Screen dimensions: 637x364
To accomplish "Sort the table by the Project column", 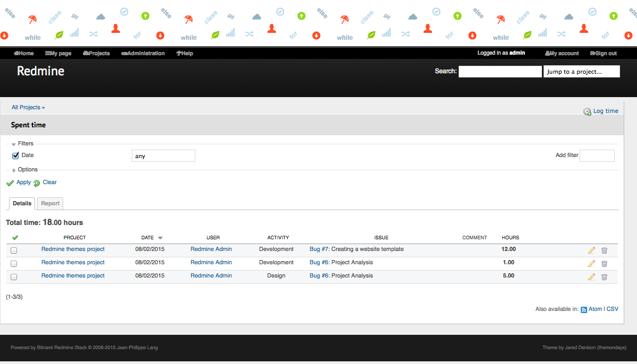I will 74,238.
